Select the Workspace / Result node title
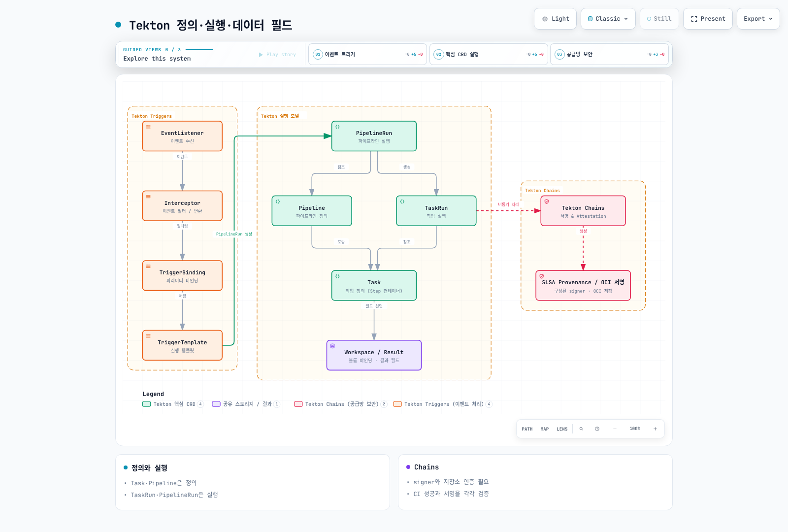This screenshot has height=532, width=788. click(x=374, y=352)
